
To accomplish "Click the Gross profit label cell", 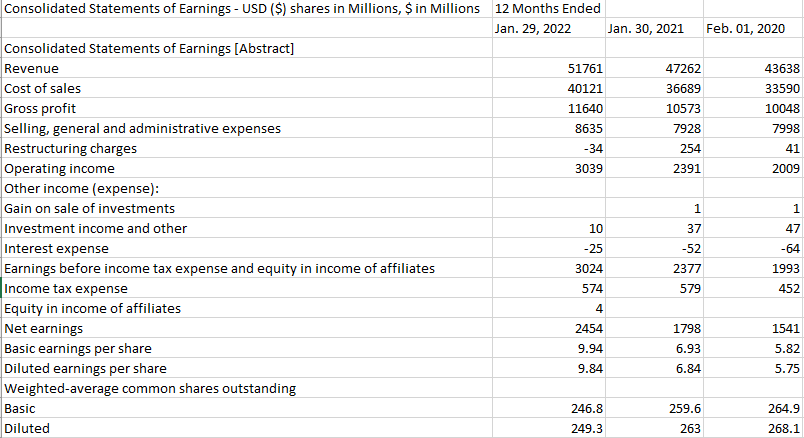I will [x=40, y=109].
